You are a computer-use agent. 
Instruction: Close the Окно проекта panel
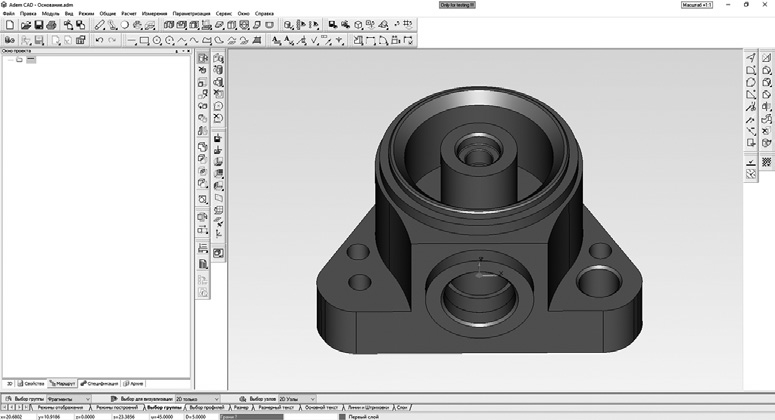point(187,50)
